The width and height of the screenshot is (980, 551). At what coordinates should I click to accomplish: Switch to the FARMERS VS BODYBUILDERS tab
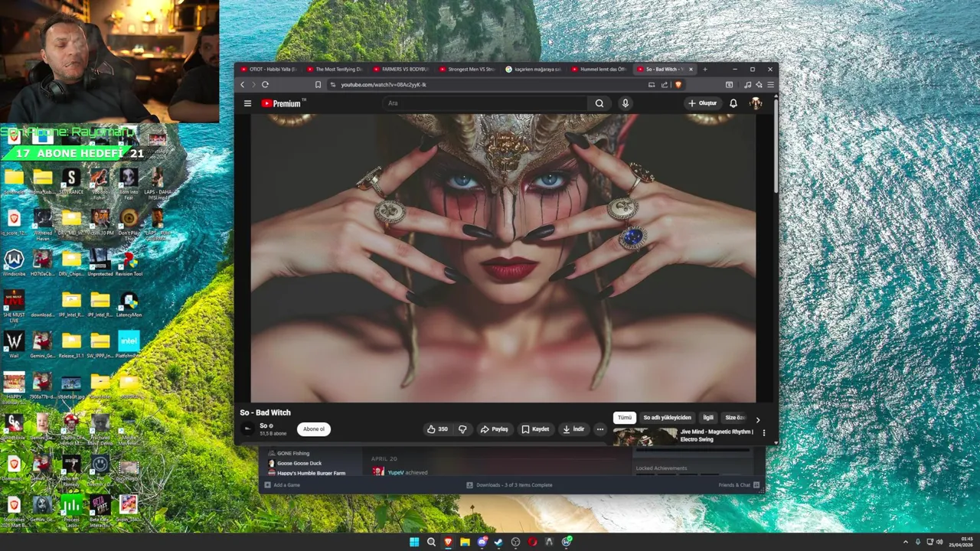[x=401, y=69]
